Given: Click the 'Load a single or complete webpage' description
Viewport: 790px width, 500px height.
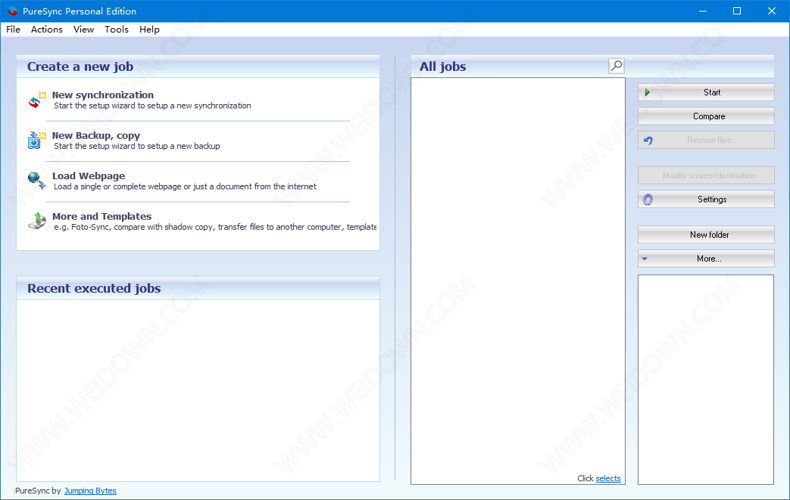Looking at the screenshot, I should [x=185, y=186].
